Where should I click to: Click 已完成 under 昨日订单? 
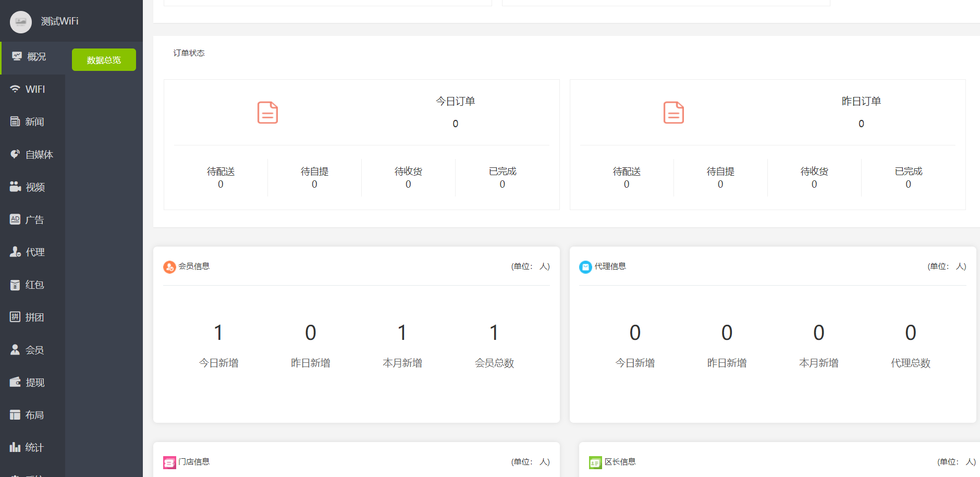pyautogui.click(x=909, y=172)
